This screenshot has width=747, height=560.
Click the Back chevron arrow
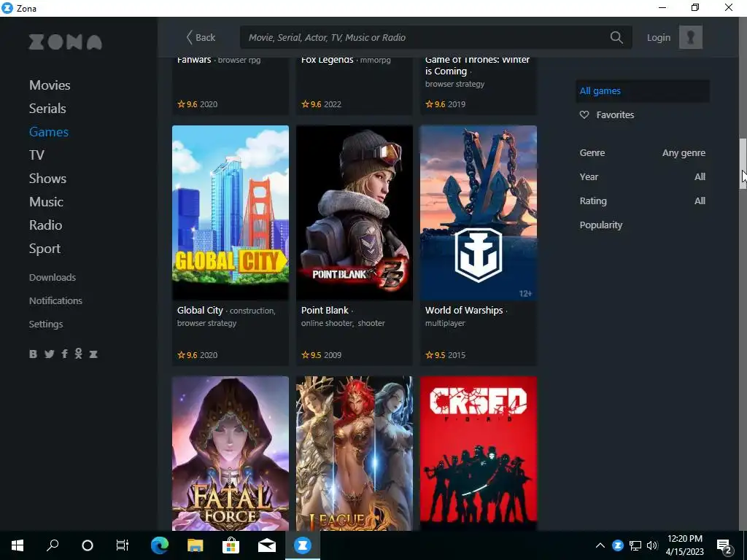189,37
